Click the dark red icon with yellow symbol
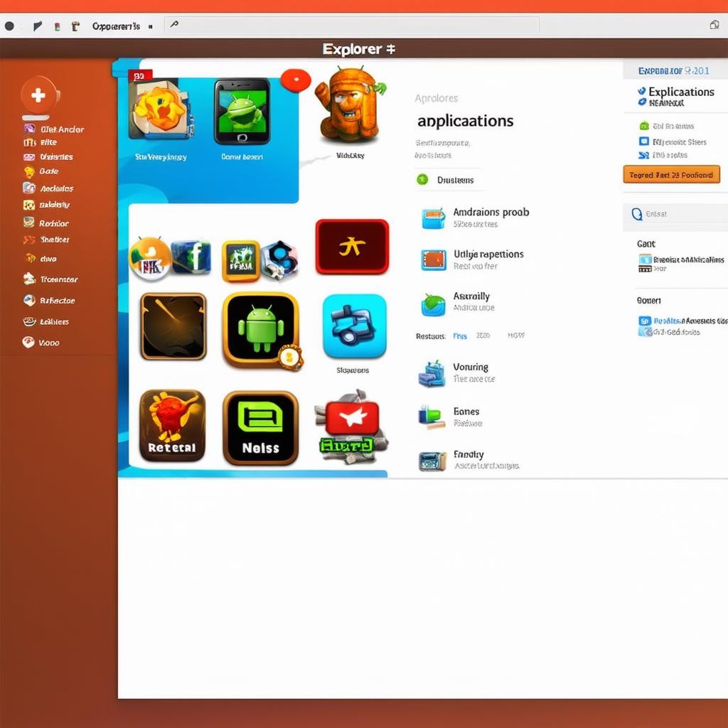This screenshot has height=728, width=728. 352,247
